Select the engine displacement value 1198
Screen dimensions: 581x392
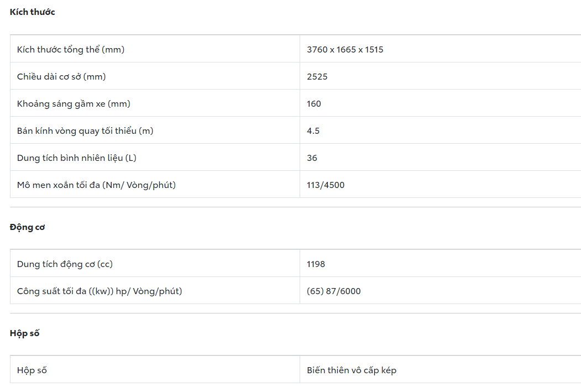316,264
